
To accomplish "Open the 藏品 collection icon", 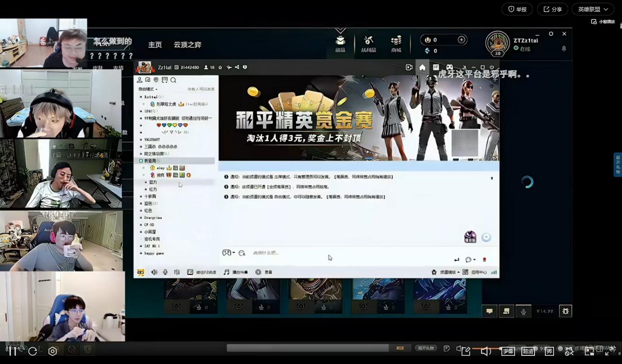I will 340,44.
